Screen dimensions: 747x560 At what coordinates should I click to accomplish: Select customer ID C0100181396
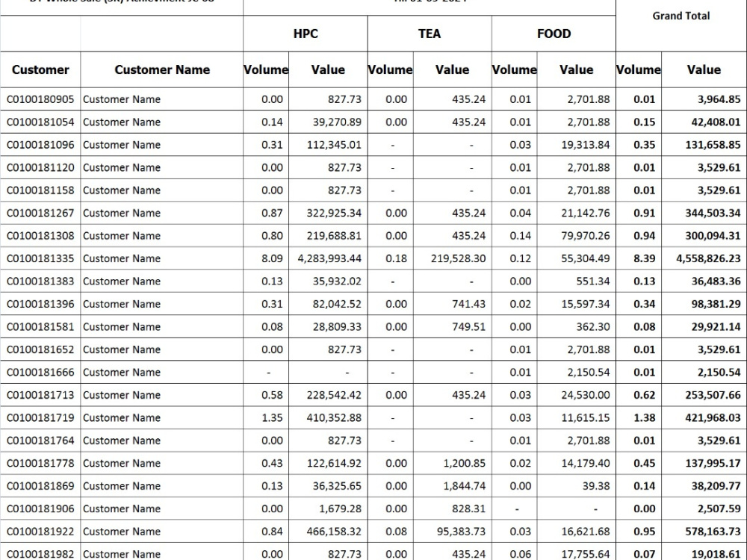[x=40, y=305]
